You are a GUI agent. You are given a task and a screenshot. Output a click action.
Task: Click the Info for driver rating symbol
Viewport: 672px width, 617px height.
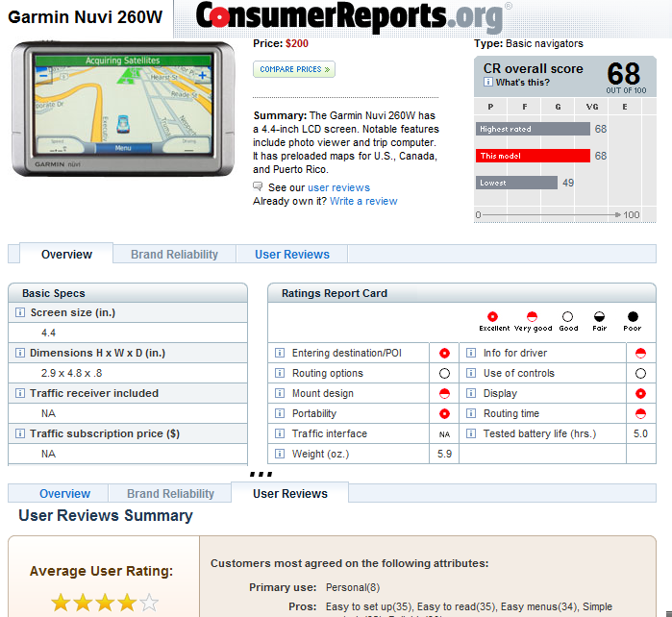point(640,353)
